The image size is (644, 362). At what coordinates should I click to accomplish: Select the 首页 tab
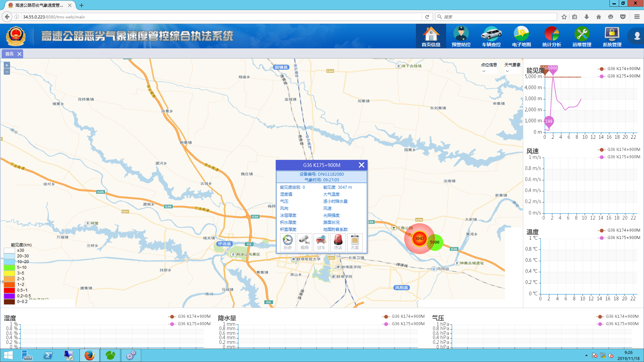[x=9, y=54]
